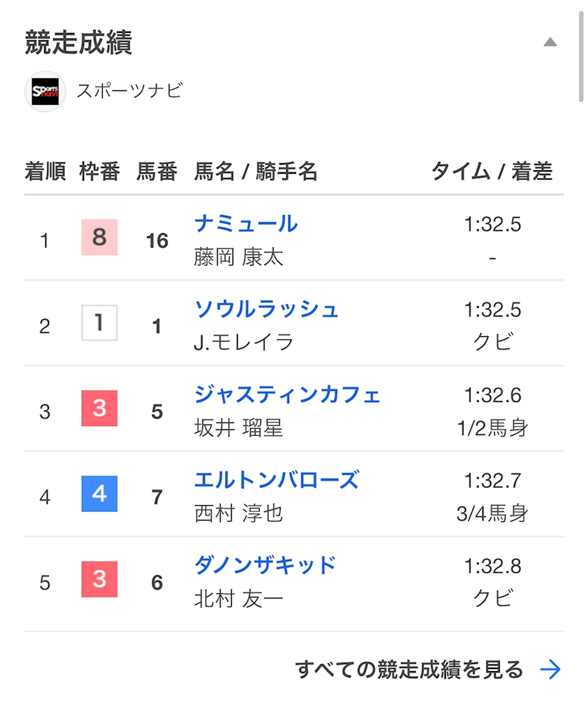This screenshot has width=588, height=704.
Task: Collapse the 競走成績 section arrow
Action: 550,42
